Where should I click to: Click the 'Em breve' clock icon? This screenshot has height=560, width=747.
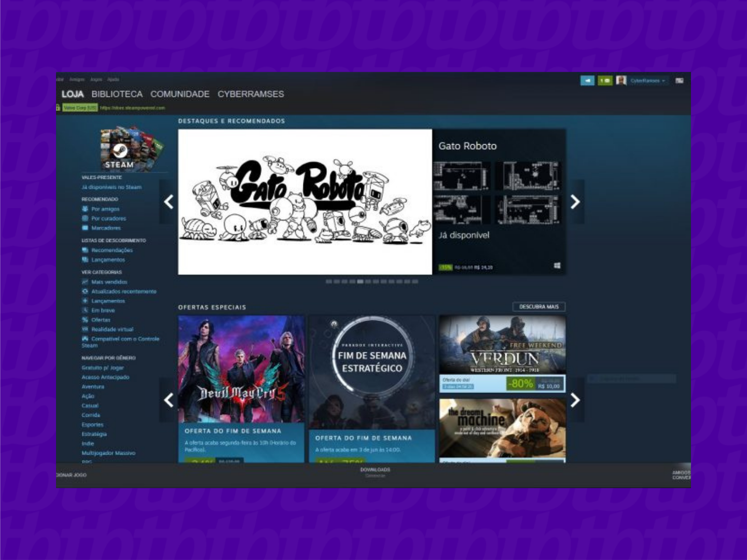tap(85, 310)
